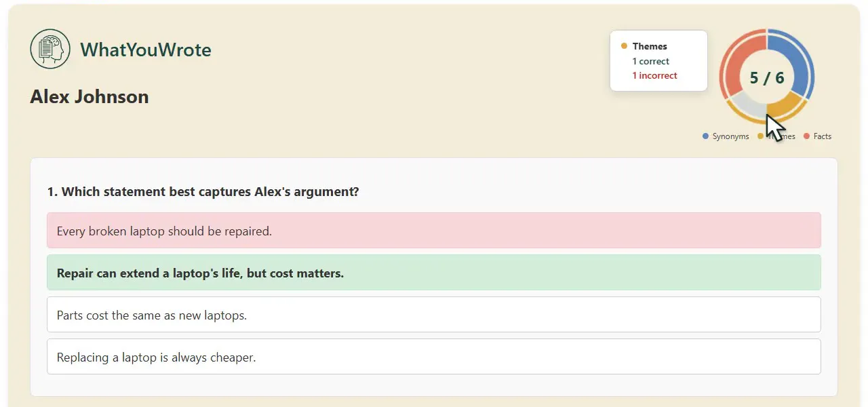Toggle the Facts legend label

click(822, 136)
